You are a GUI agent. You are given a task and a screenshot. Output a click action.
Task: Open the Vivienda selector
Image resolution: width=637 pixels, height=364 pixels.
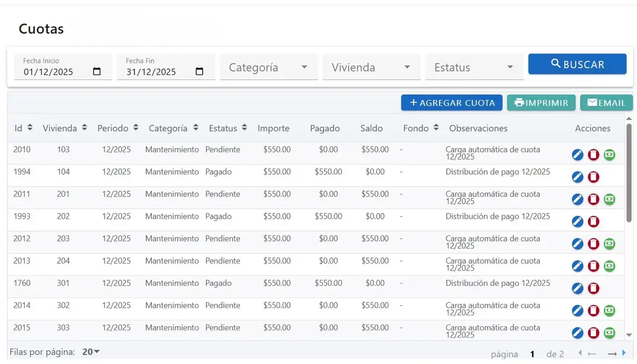pyautogui.click(x=371, y=67)
